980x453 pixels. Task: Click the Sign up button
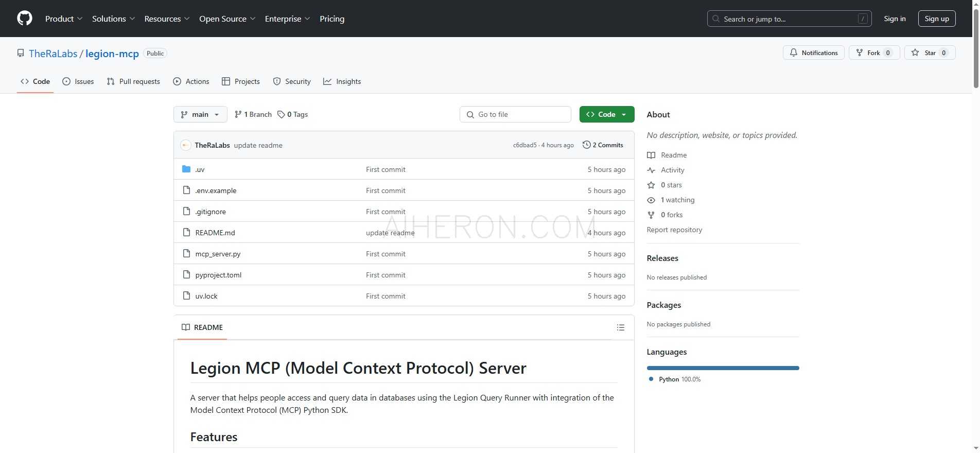[x=937, y=19]
